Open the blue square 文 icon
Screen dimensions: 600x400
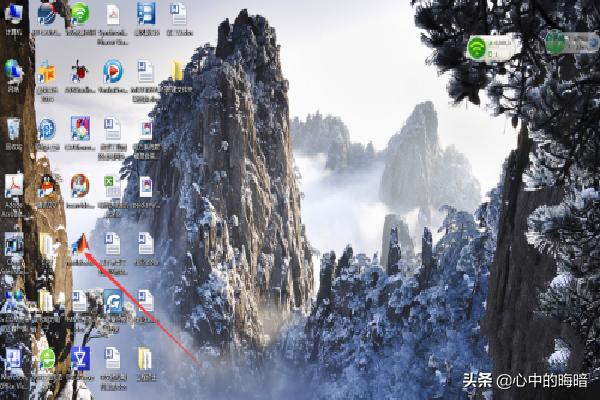[80, 358]
